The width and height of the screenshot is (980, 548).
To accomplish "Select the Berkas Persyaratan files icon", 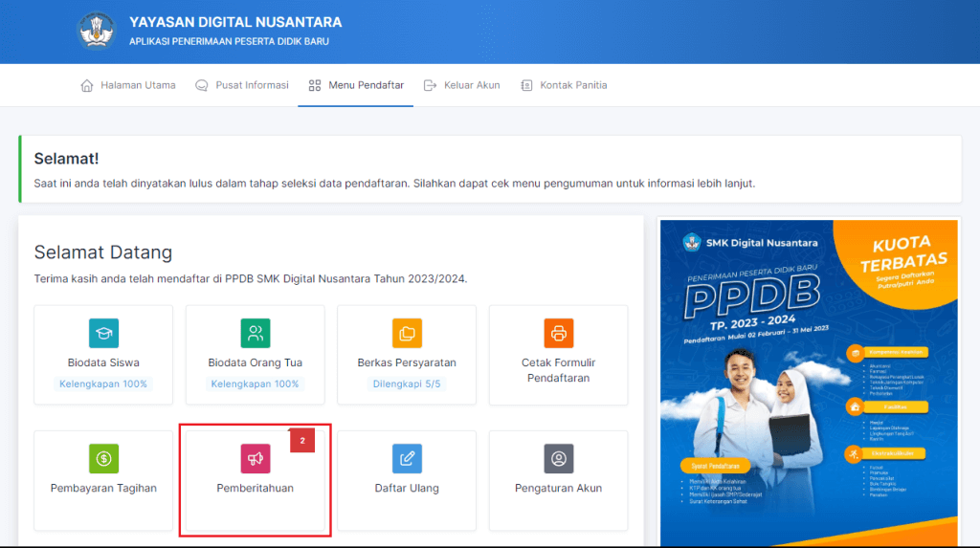I will tap(407, 333).
